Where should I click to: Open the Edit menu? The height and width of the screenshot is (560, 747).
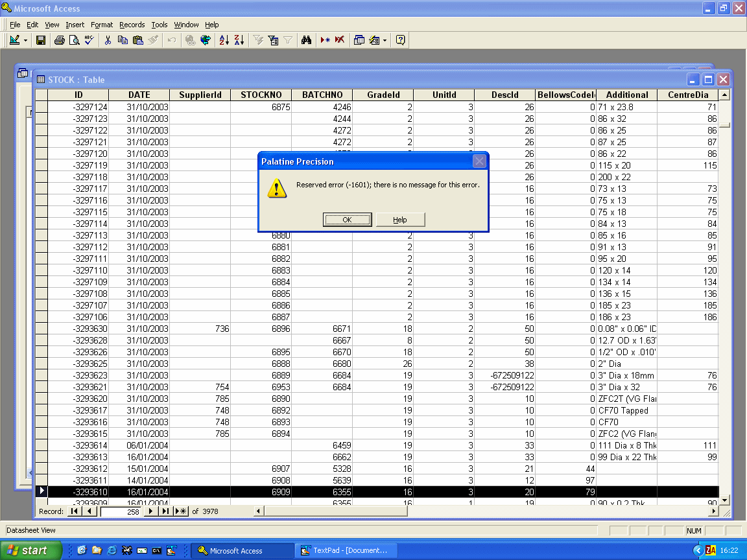32,25
